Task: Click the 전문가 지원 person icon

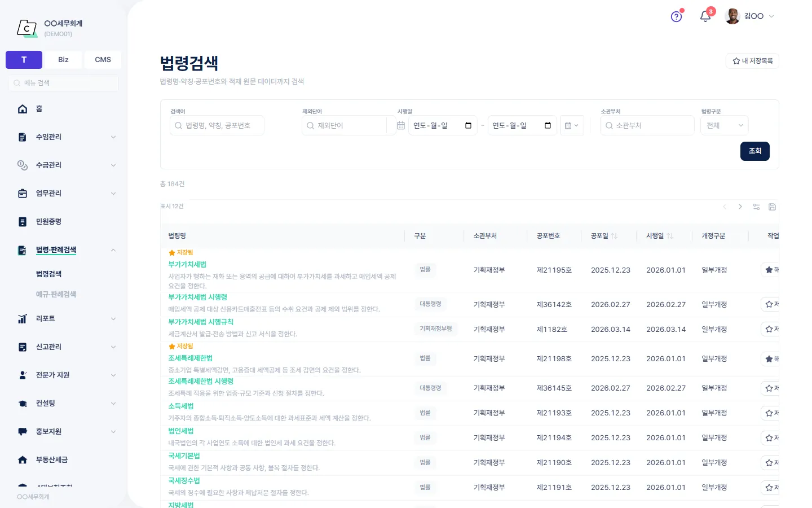Action: coord(23,375)
